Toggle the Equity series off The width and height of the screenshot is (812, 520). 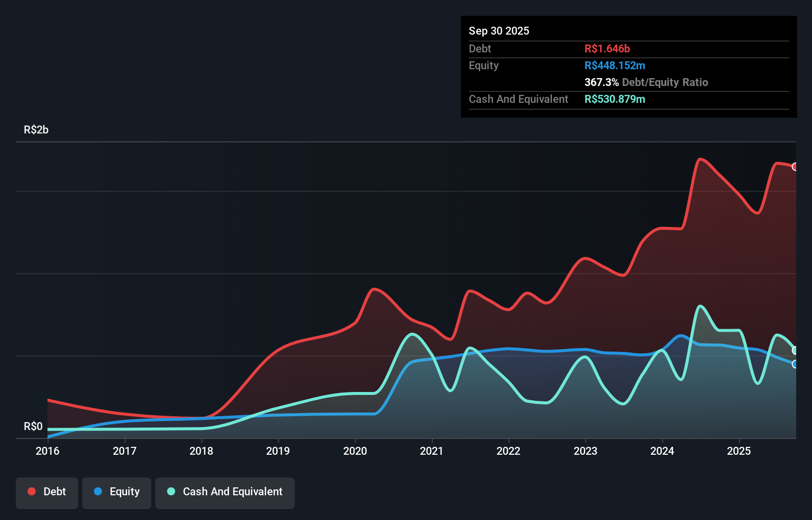[x=116, y=491]
